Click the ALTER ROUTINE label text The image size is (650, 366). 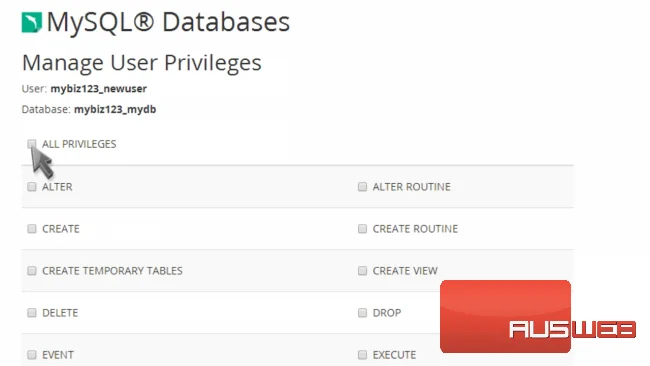(412, 187)
